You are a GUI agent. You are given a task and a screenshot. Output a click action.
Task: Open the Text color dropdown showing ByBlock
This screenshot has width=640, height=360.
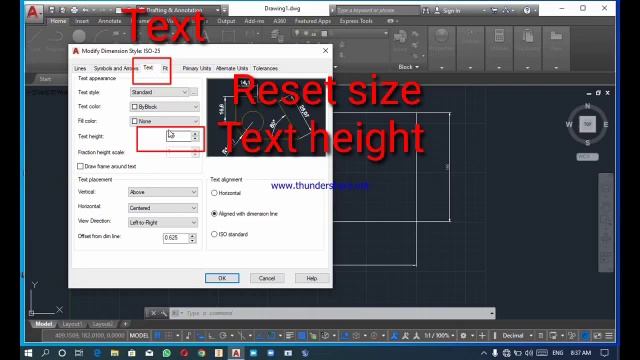pyautogui.click(x=164, y=107)
